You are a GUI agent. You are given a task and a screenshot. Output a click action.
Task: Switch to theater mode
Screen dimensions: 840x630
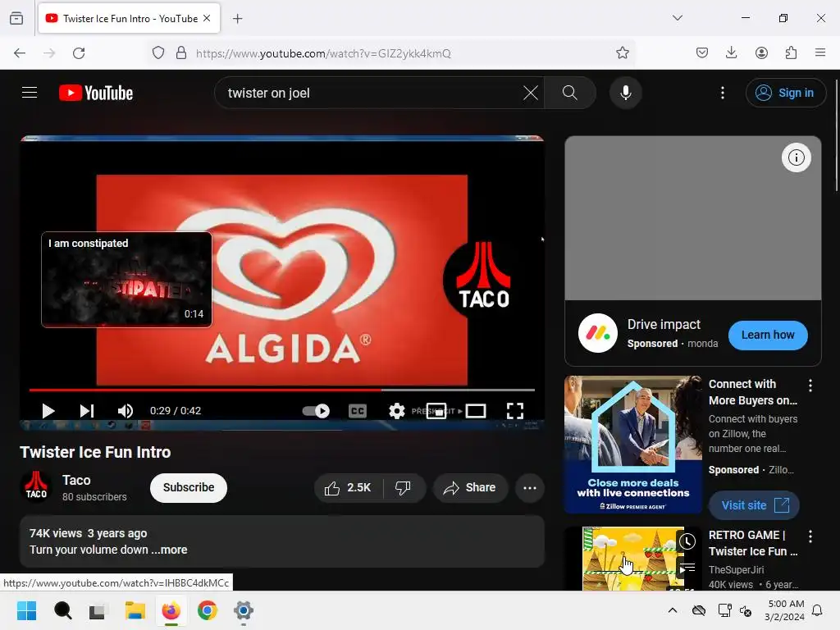(476, 411)
